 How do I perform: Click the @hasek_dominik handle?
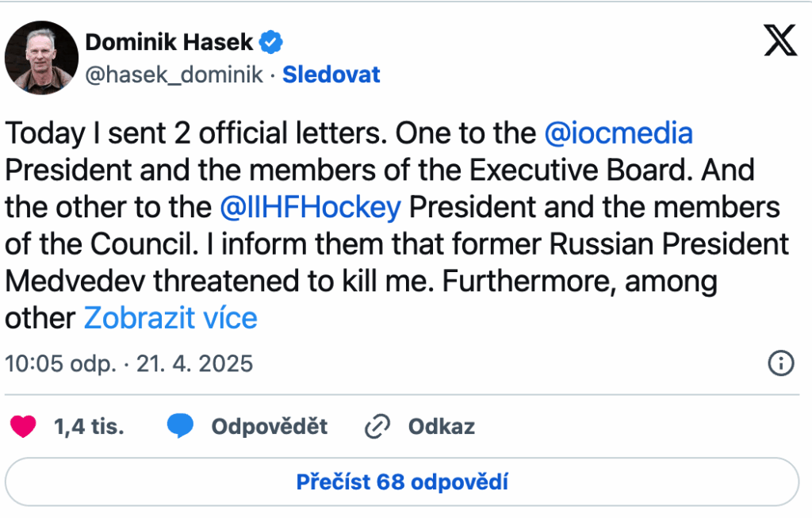(x=174, y=75)
